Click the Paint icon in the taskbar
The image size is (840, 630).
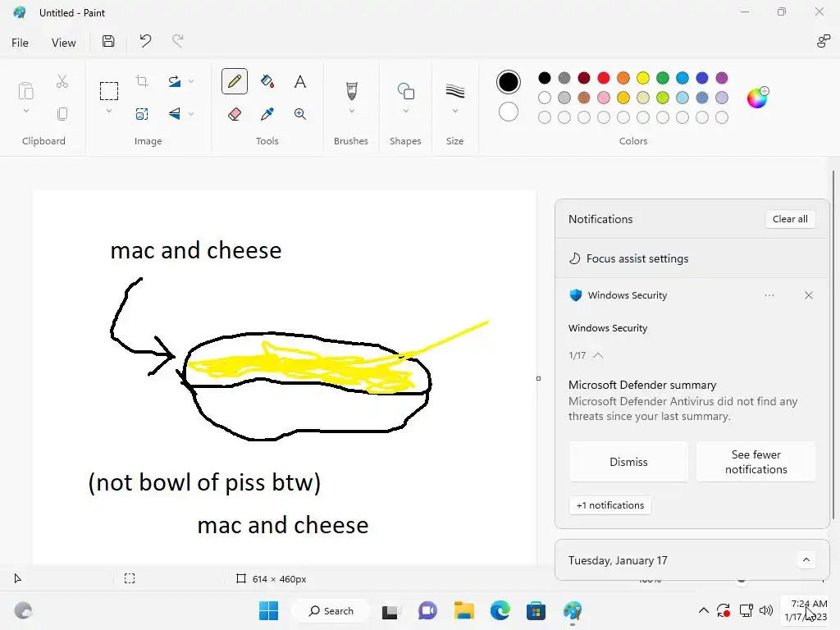click(572, 610)
